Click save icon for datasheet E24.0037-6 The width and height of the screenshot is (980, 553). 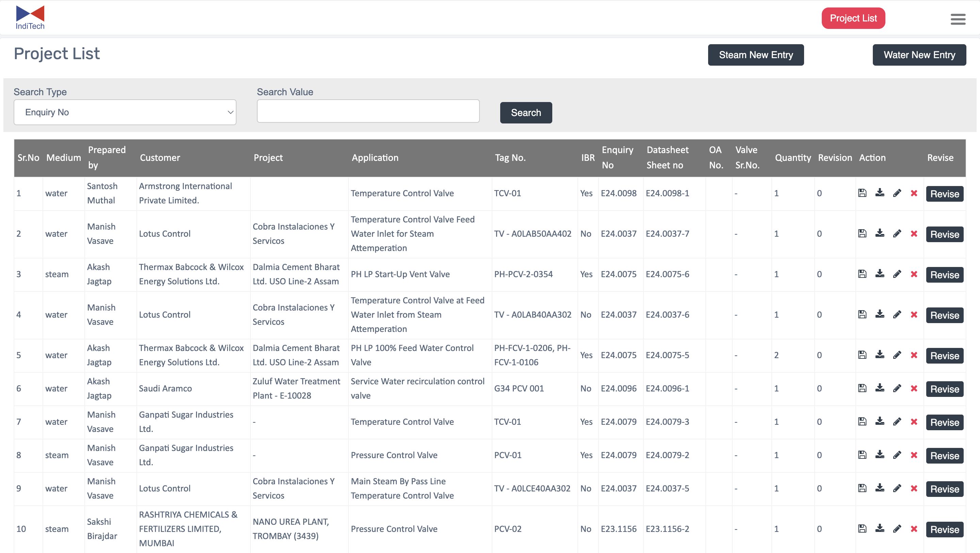[862, 314]
